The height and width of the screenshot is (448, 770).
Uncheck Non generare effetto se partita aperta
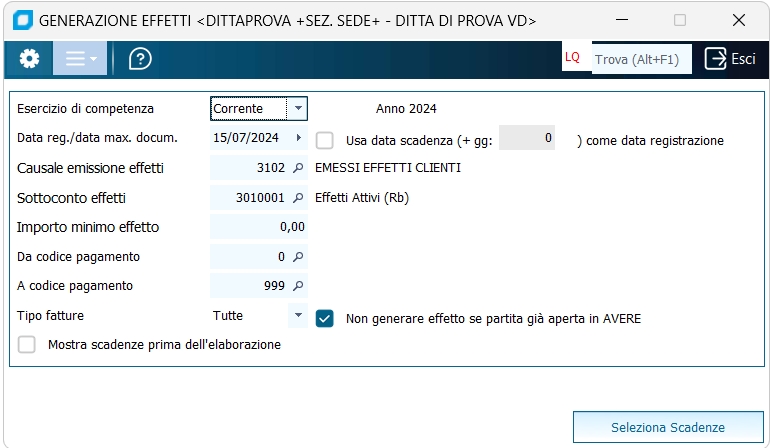[x=325, y=318]
